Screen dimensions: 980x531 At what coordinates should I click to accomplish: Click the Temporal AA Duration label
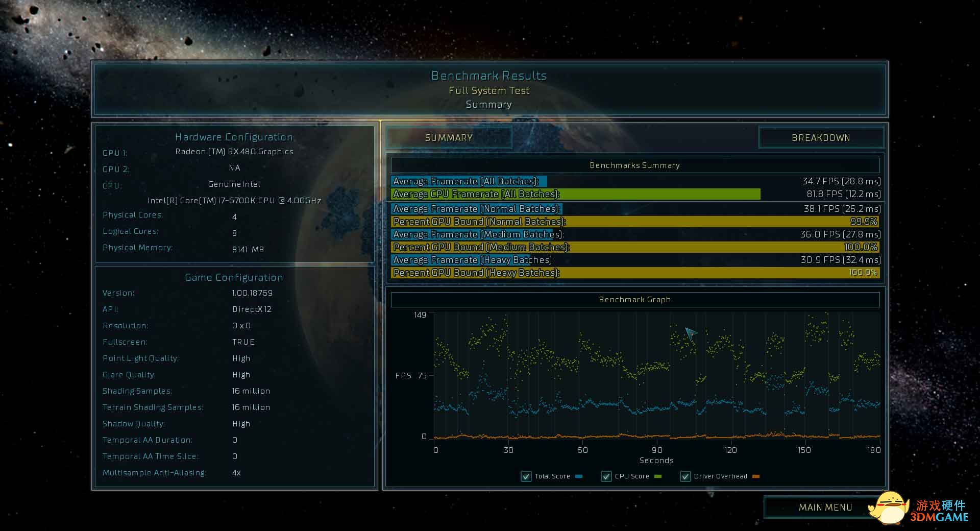pos(148,440)
